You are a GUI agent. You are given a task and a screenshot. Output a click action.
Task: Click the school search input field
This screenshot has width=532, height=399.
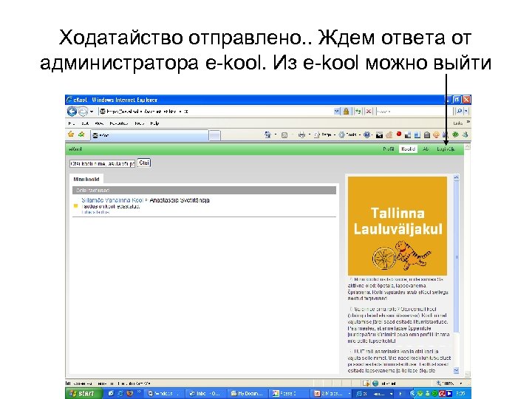point(102,163)
